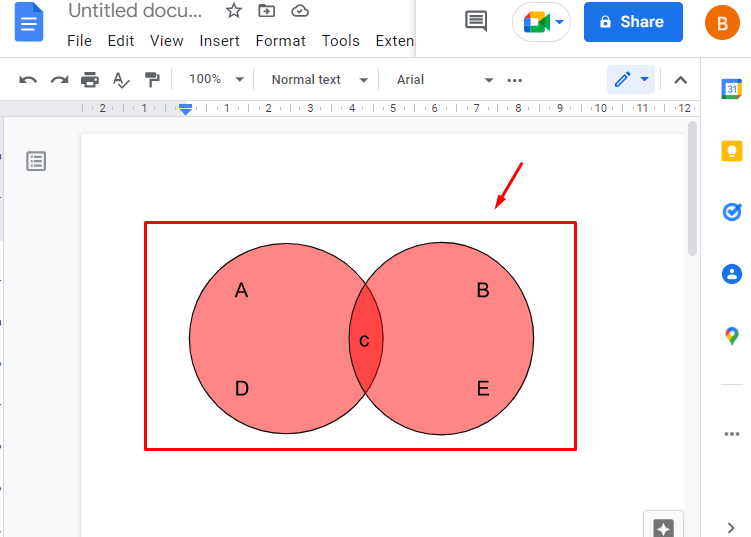Star the Untitled document
Image resolution: width=751 pixels, height=537 pixels.
coord(234,11)
